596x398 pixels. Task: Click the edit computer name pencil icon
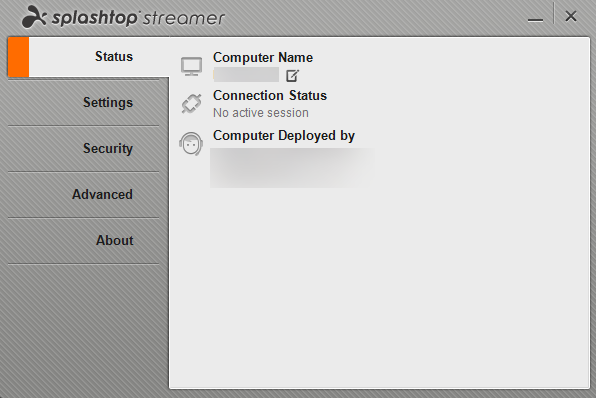tap(292, 76)
